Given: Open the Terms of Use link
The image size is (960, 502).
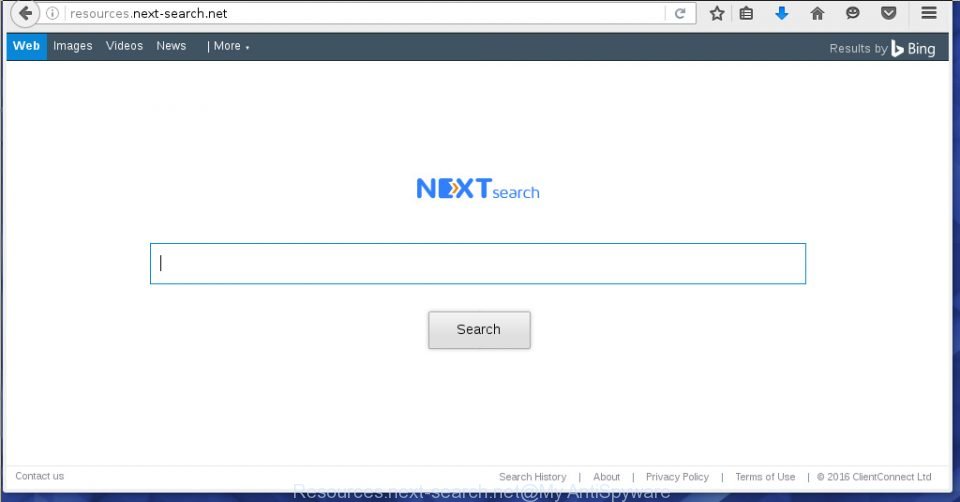Looking at the screenshot, I should pos(765,476).
